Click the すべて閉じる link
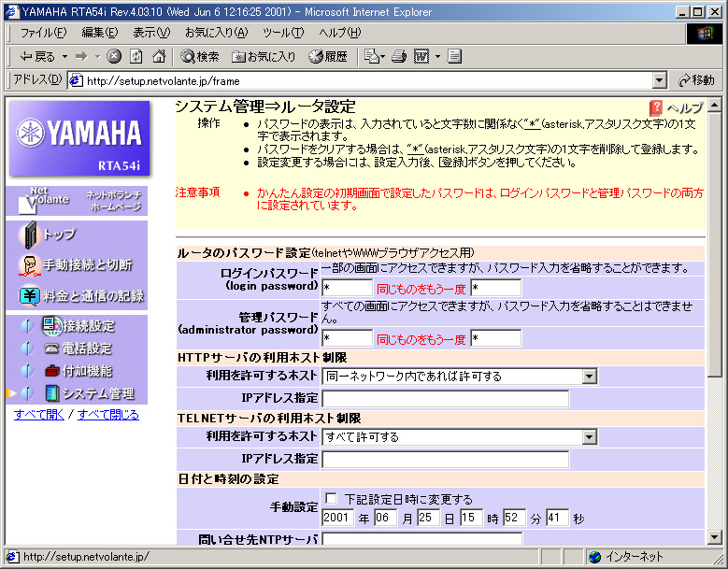 [107, 415]
